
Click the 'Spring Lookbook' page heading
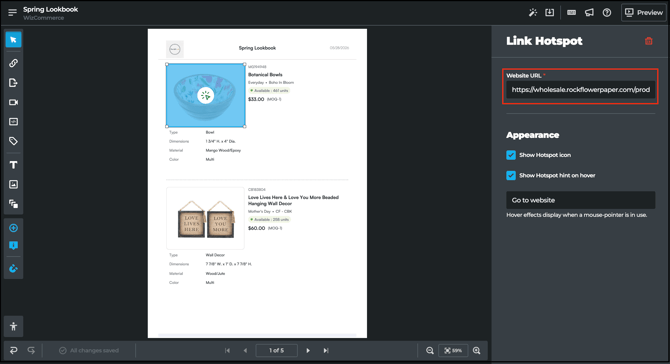click(257, 48)
